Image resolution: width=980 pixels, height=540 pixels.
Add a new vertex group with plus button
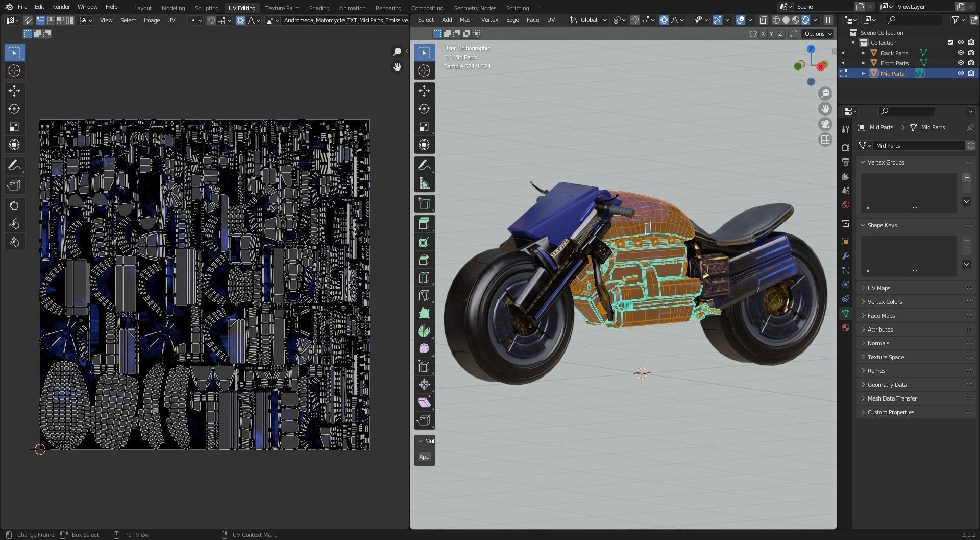point(966,178)
